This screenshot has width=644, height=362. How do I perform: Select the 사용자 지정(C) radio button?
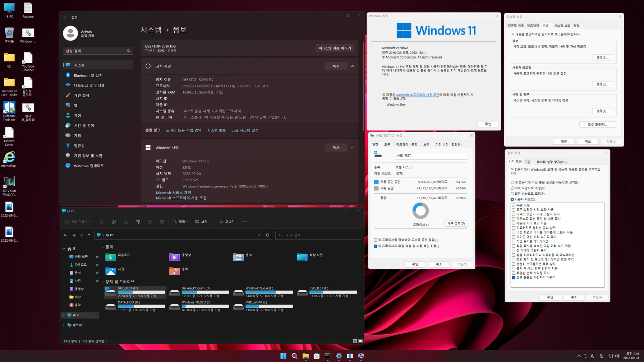coord(512,200)
